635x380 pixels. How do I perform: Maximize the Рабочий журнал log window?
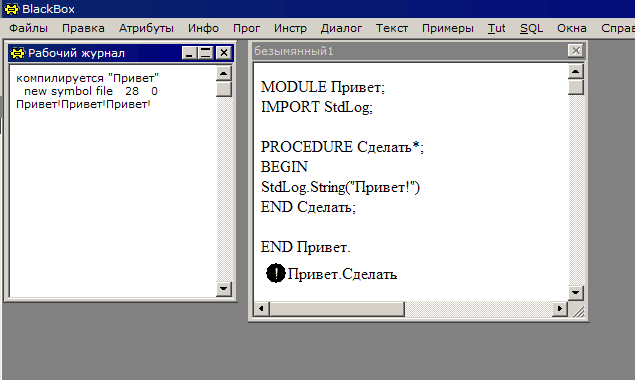point(206,53)
